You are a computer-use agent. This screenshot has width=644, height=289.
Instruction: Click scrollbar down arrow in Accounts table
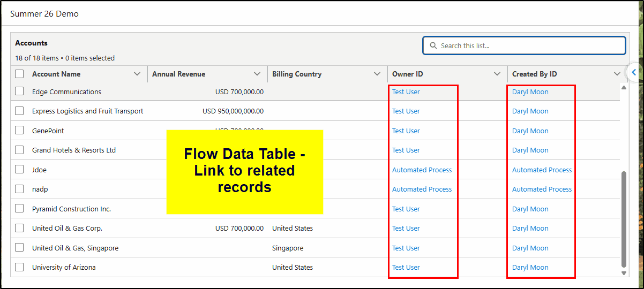624,273
